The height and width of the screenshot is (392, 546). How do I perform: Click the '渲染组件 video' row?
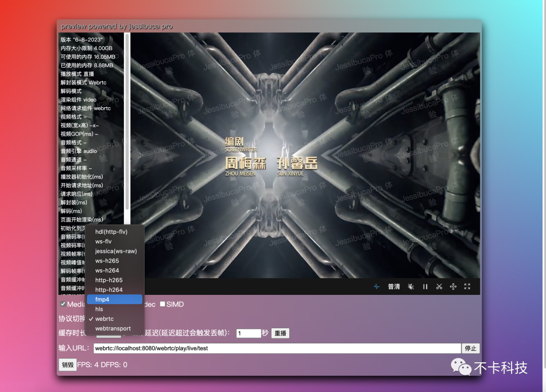78,100
